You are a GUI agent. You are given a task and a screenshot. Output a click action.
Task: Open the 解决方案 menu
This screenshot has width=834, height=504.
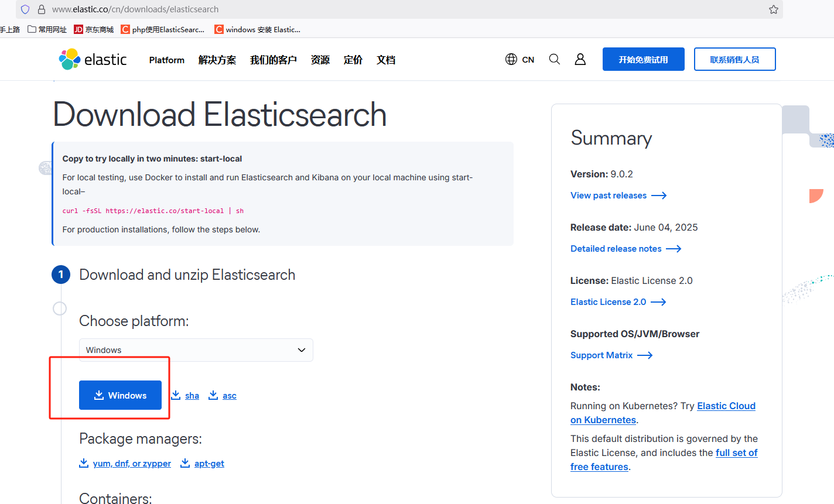[217, 60]
